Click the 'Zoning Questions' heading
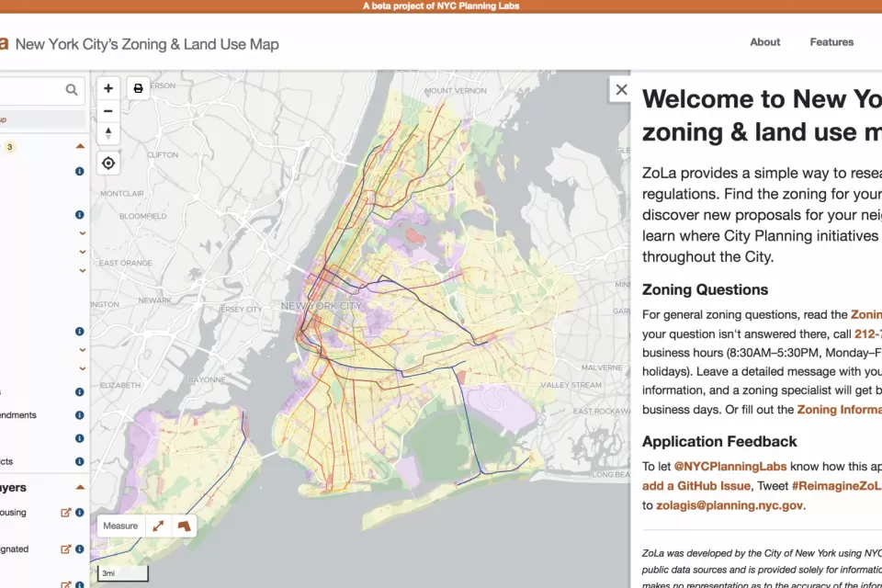Viewport: 882px width, 588px height. 705,289
